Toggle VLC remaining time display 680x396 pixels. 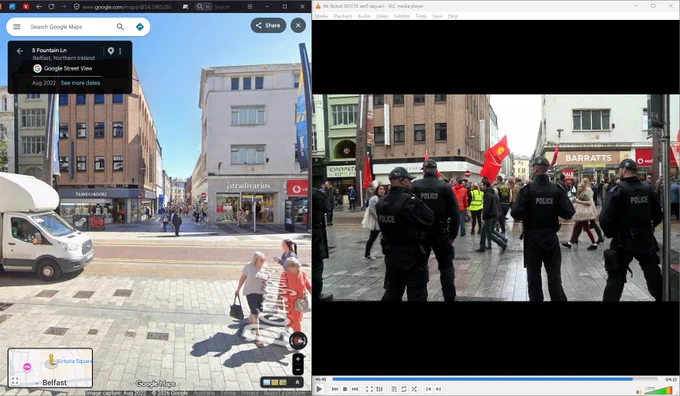[x=671, y=380]
